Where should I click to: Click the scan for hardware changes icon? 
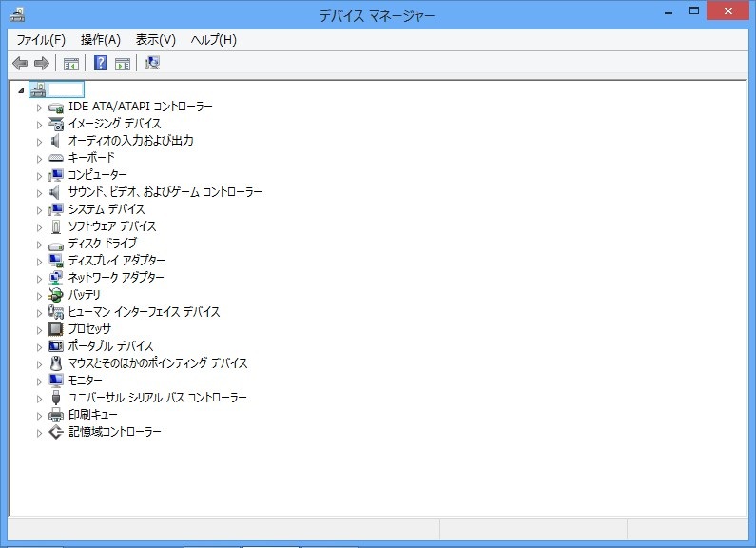(152, 64)
